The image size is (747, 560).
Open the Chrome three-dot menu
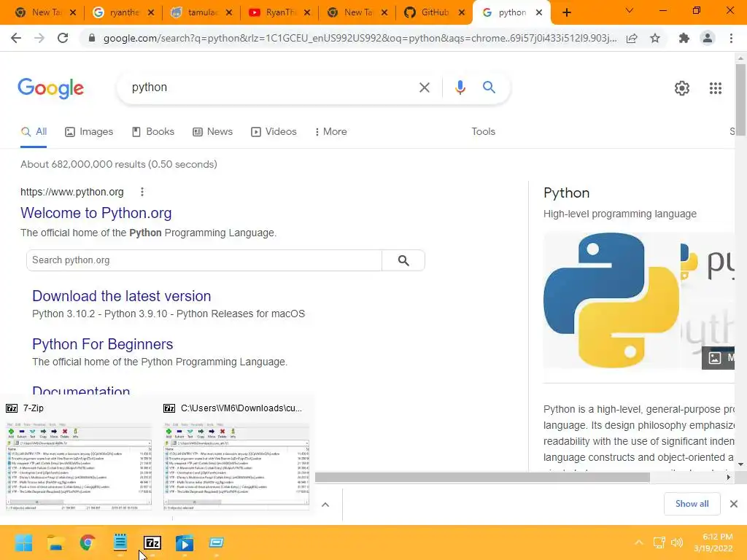coord(731,38)
